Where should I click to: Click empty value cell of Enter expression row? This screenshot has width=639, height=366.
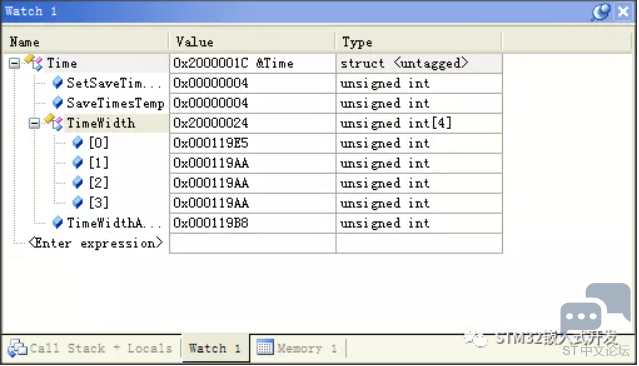(x=253, y=243)
